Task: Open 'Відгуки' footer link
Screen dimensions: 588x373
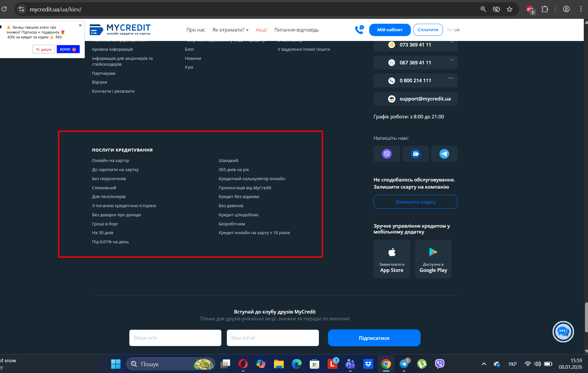Action: tap(99, 82)
